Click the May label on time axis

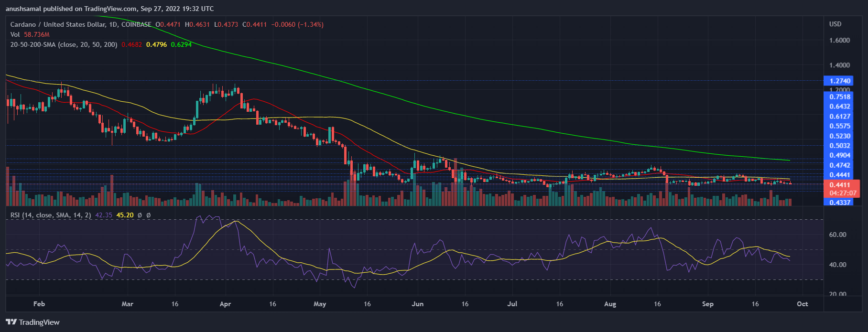pyautogui.click(x=320, y=304)
